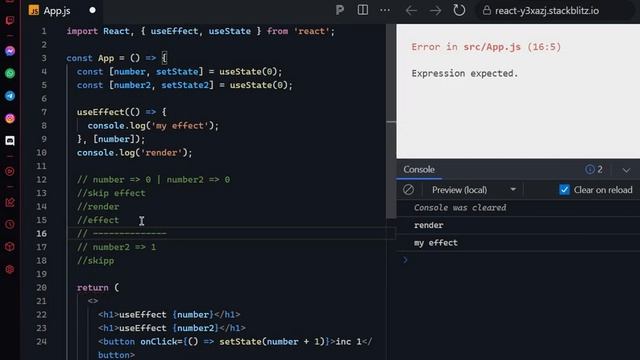Click the 'my effect' console log entry

pyautogui.click(x=436, y=243)
